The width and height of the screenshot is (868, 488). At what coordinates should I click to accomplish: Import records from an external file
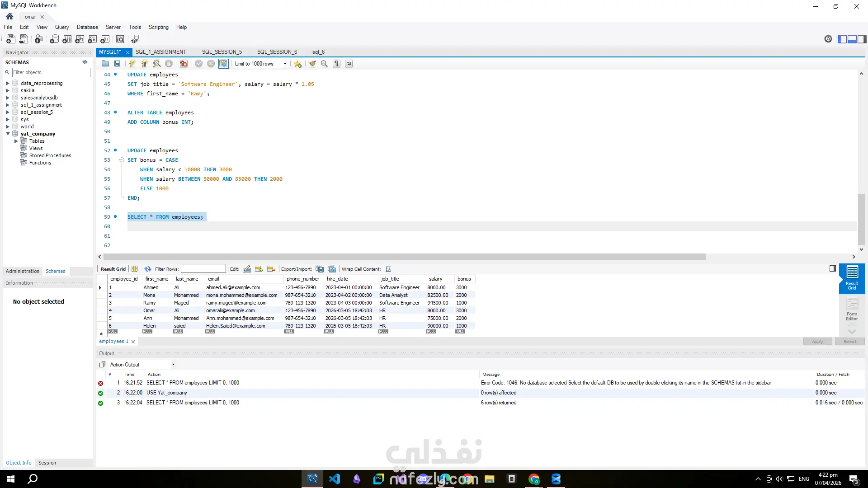tap(332, 269)
